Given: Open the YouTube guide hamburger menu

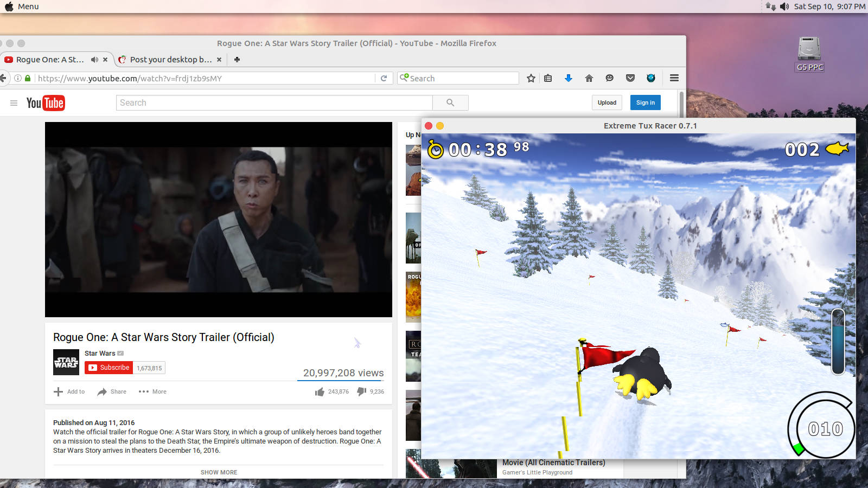Looking at the screenshot, I should pos(14,103).
